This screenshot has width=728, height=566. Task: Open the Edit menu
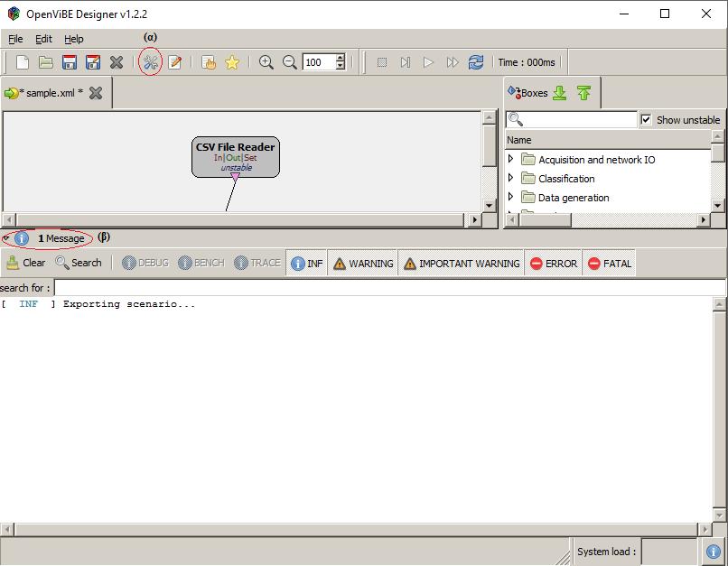(x=43, y=39)
